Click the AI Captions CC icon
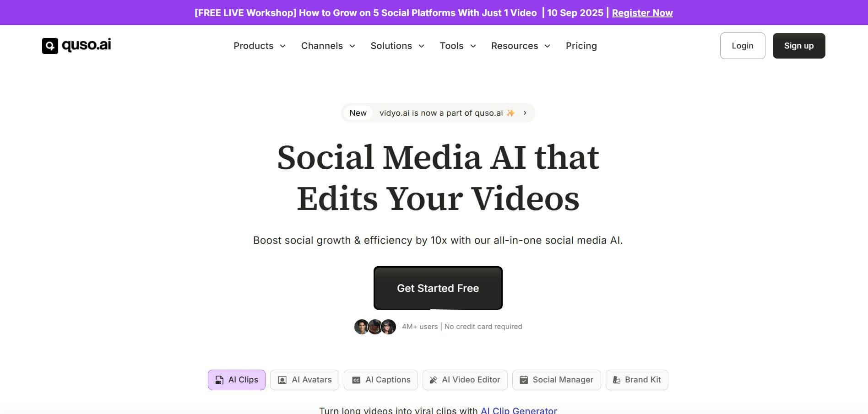This screenshot has width=868, height=414. [356, 380]
